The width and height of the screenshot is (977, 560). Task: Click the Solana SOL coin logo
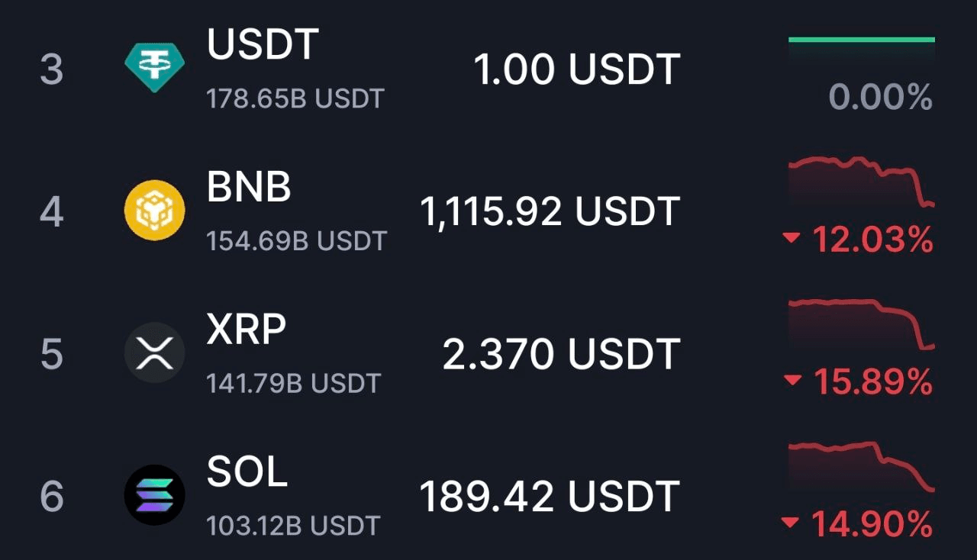click(x=155, y=495)
